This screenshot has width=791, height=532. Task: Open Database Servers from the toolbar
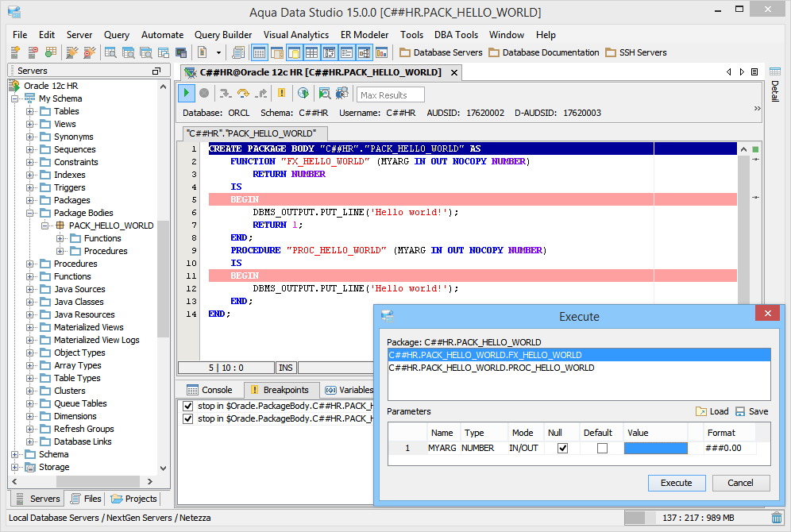tap(441, 52)
